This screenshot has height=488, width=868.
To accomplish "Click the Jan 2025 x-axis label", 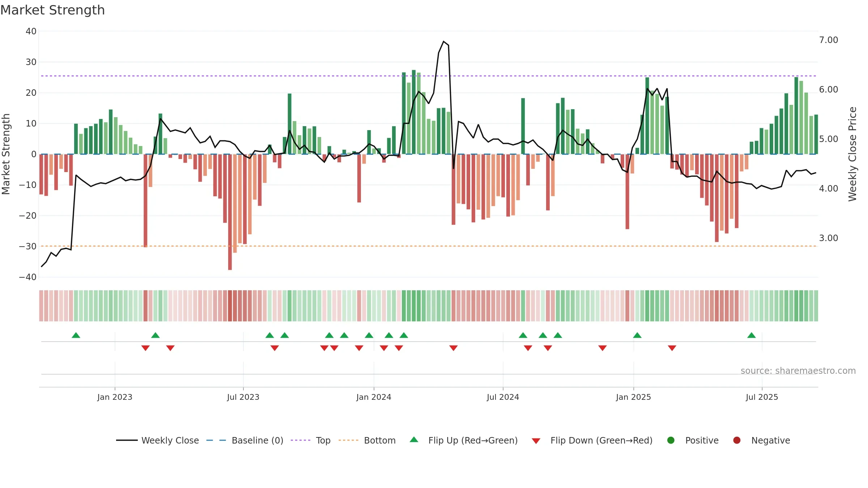I will tap(633, 397).
